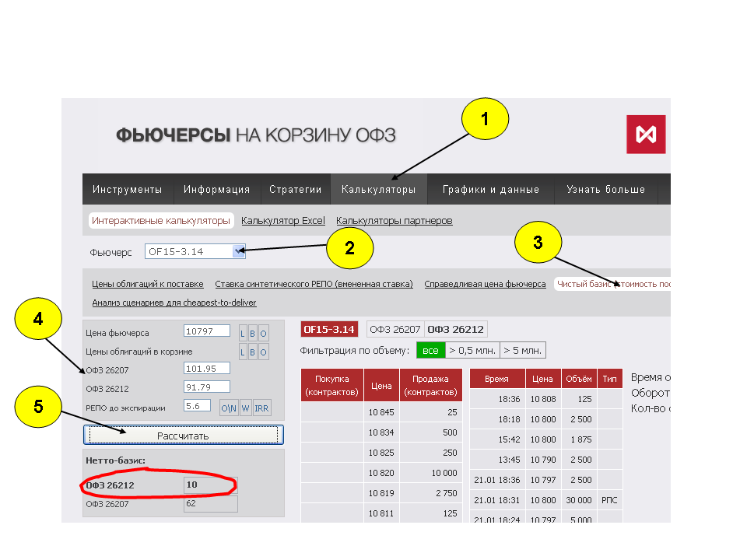Open the Графики и данные menu
Screen dimensions: 747x560
tap(491, 190)
